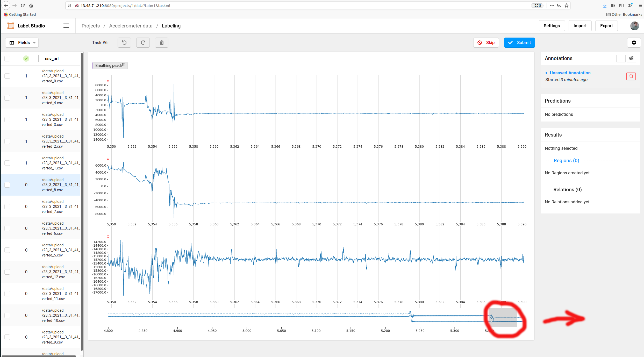This screenshot has height=357, width=644.
Task: Open the labeling settings gear icon
Action: (634, 42)
